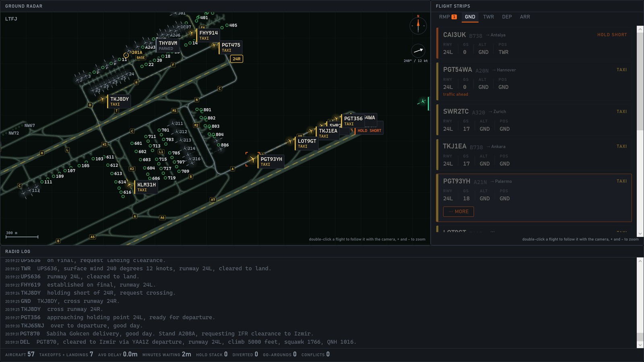Viewport: 644px width, 362px height.
Task: Select the FHY914 aircraft icon
Action: click(192, 33)
